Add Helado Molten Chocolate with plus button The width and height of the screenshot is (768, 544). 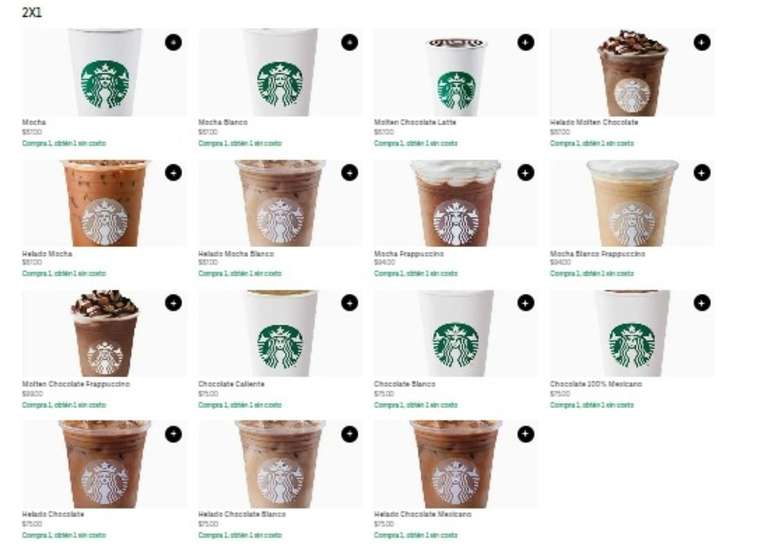click(x=701, y=43)
